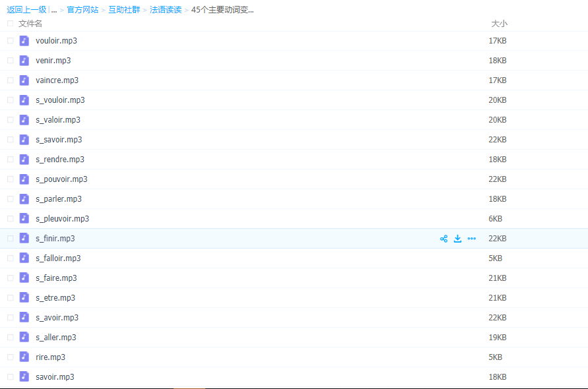Click the music icon for s_falloir.mp3
The width and height of the screenshot is (588, 389).
[x=24, y=258]
